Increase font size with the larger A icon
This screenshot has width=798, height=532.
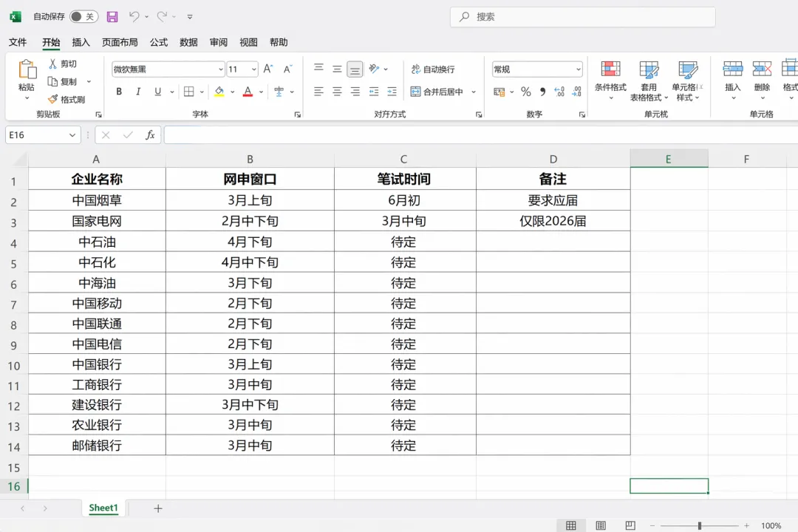(x=268, y=69)
